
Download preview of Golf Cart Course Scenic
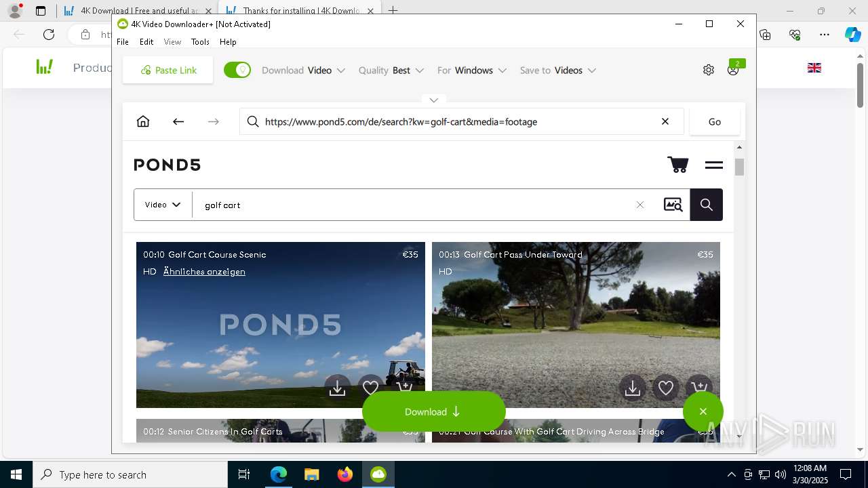[x=337, y=388]
